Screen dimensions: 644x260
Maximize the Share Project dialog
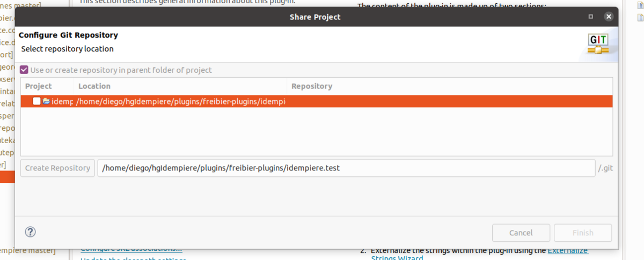590,17
